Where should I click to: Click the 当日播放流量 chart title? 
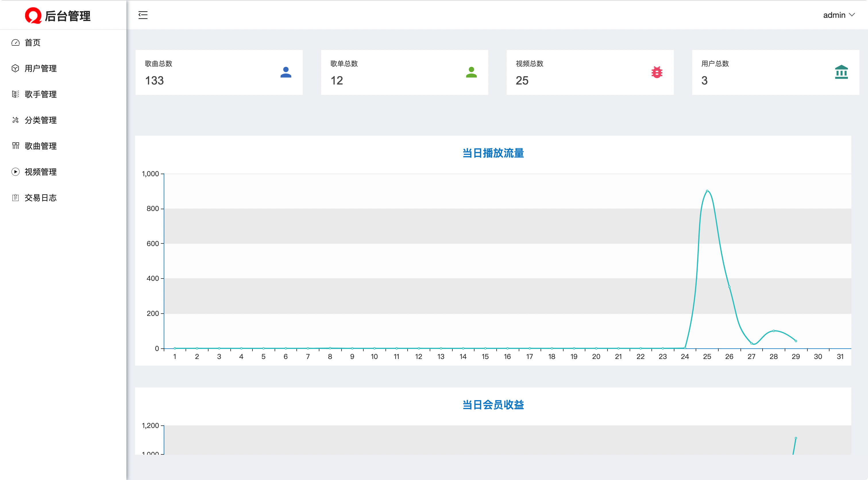pos(493,153)
